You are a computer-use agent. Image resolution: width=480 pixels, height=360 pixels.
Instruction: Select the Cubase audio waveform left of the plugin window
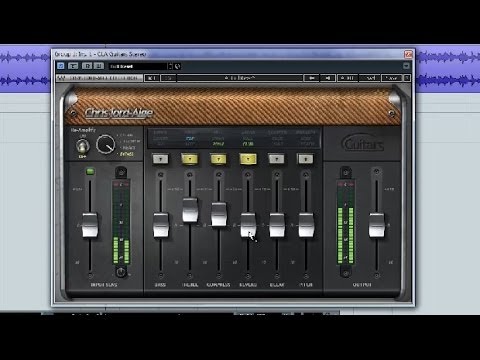25,69
